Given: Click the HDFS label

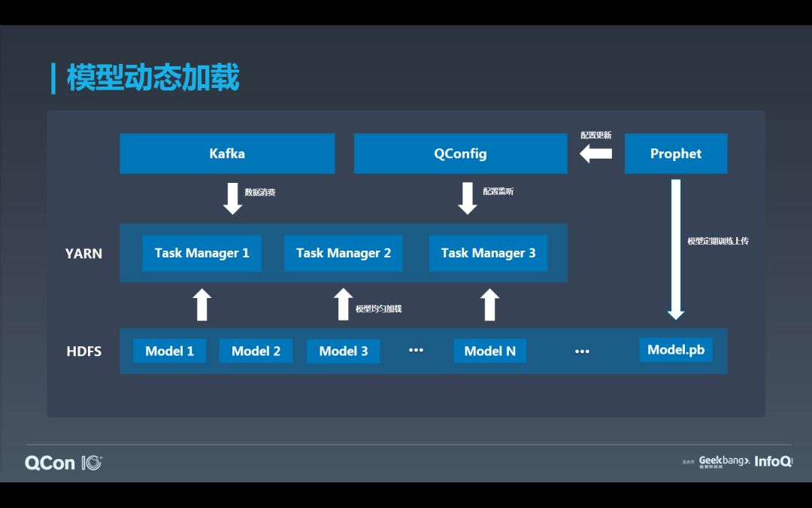Looking at the screenshot, I should [84, 351].
